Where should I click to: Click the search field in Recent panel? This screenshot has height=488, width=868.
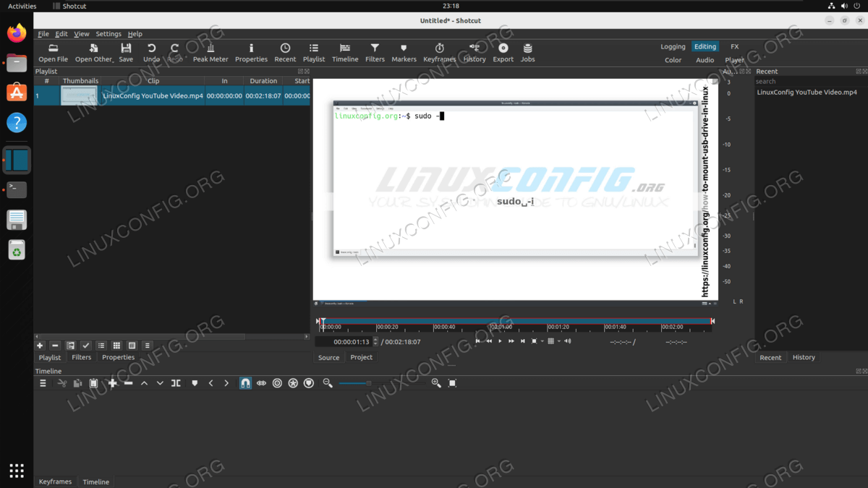[x=809, y=82]
